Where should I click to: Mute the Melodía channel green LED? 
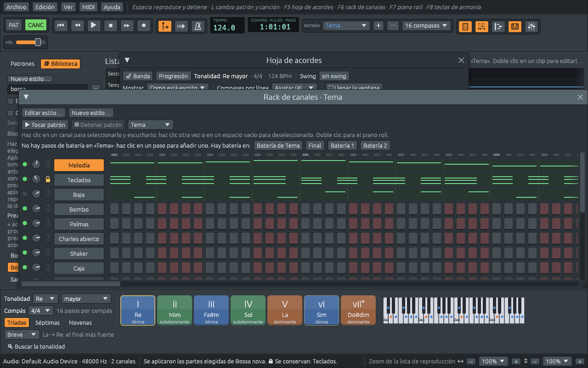25,164
